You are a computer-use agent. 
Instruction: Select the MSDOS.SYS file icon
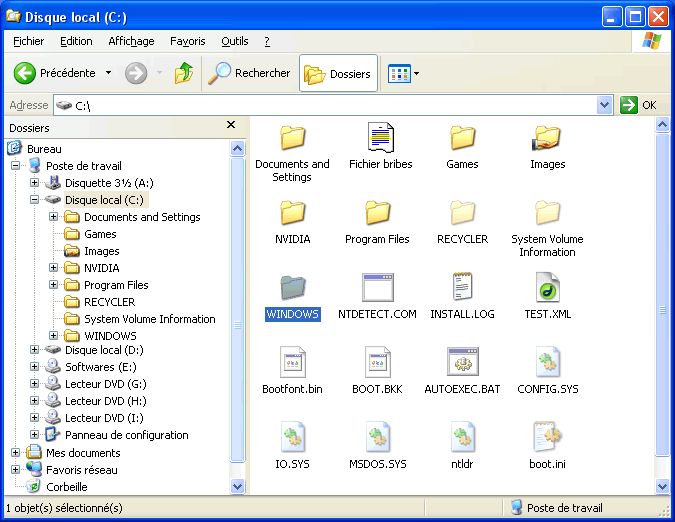pyautogui.click(x=378, y=437)
